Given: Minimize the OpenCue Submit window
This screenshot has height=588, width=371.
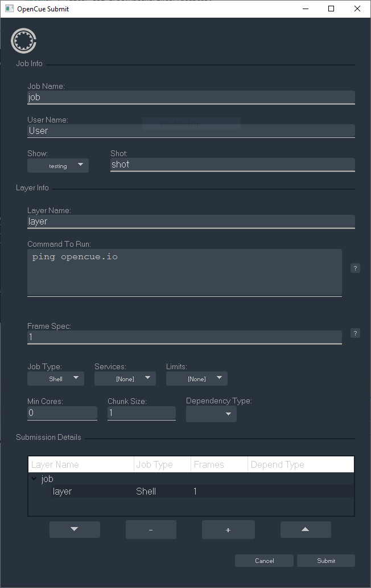Looking at the screenshot, I should (306, 9).
